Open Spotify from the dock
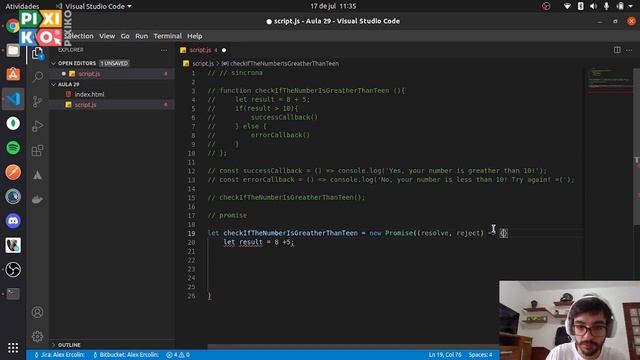 13,148
